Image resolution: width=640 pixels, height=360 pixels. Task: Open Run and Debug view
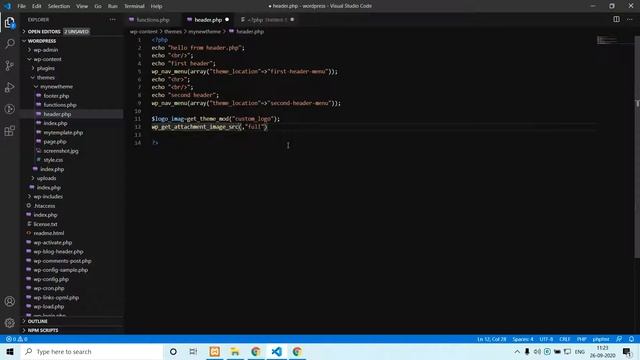10,87
